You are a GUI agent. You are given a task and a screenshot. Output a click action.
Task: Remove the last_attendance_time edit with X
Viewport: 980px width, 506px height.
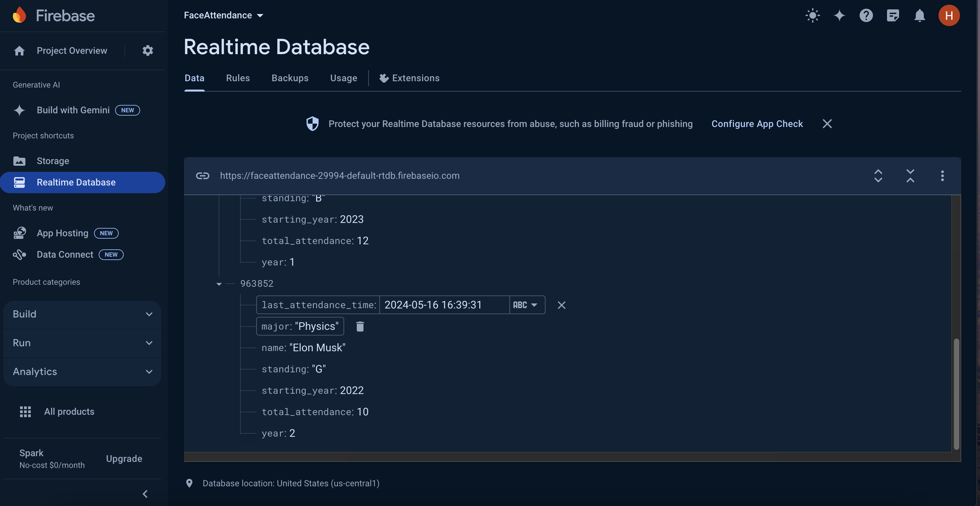pyautogui.click(x=562, y=305)
